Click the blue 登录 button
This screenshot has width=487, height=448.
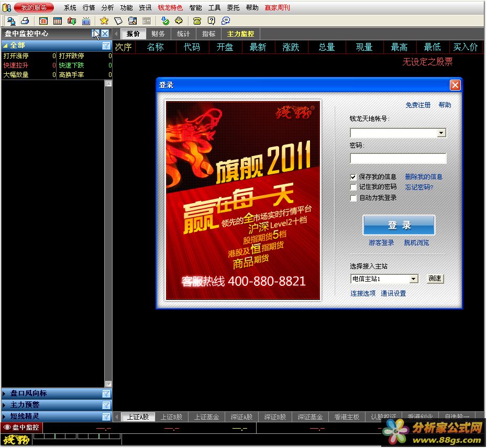coord(399,226)
